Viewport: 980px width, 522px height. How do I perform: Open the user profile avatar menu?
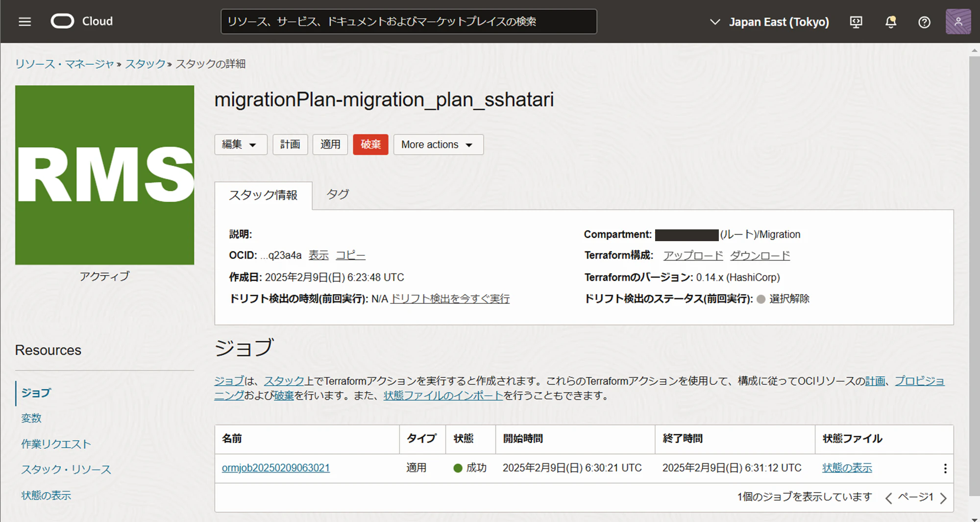[x=958, y=22]
